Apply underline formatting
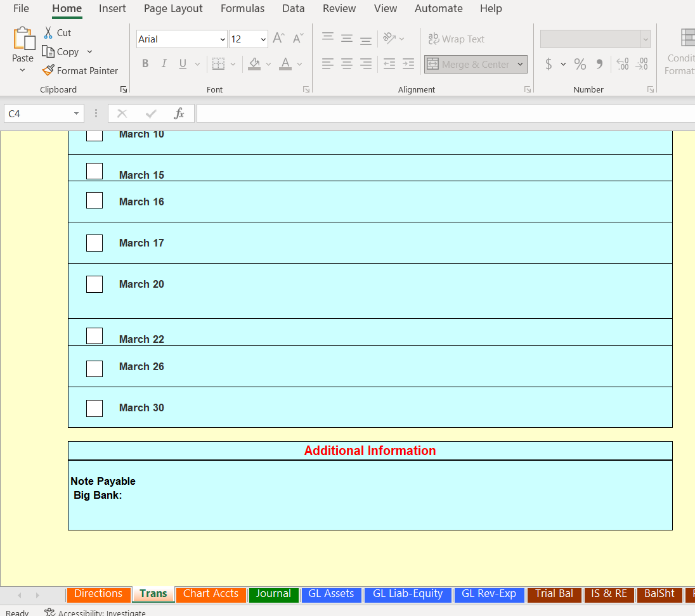Viewport: 695px width, 616px height. 183,64
